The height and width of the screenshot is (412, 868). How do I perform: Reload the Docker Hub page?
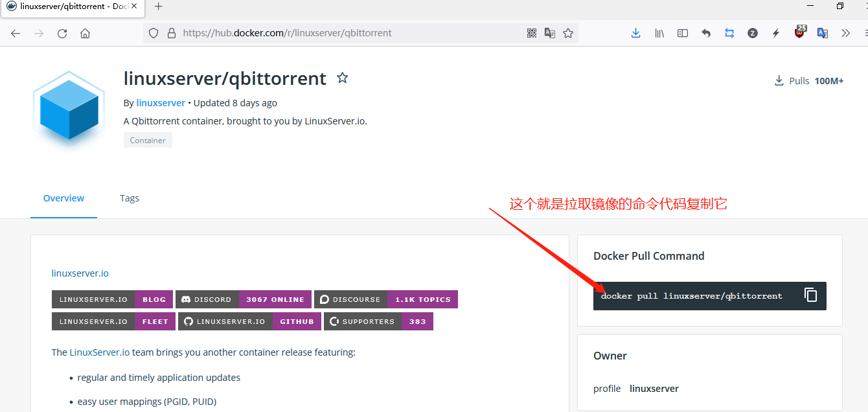[x=62, y=33]
